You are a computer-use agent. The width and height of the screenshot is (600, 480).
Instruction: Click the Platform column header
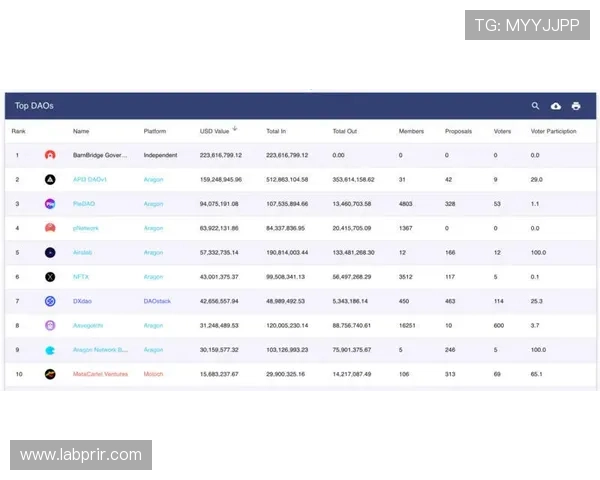click(x=155, y=131)
